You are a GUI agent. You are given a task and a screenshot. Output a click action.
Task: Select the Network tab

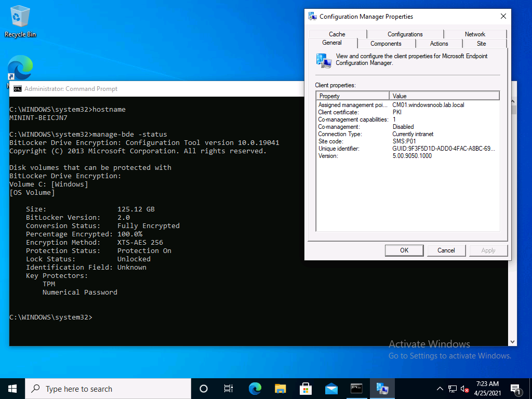[475, 34]
